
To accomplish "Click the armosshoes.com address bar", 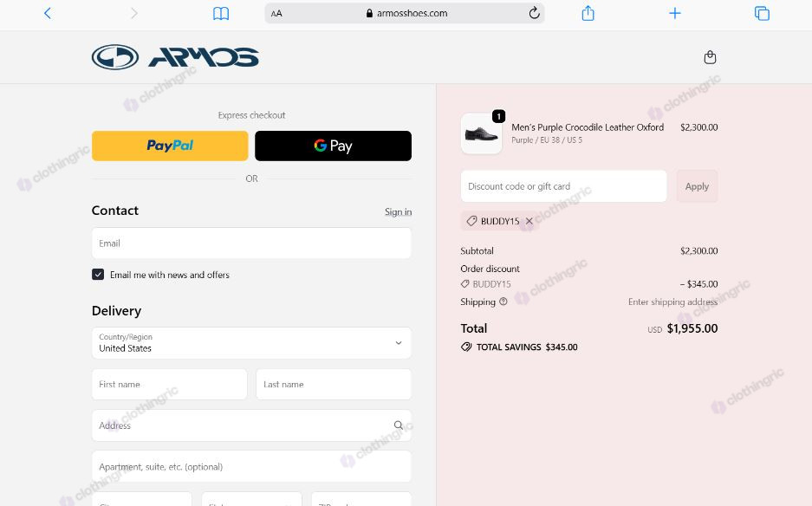I will click(405, 14).
